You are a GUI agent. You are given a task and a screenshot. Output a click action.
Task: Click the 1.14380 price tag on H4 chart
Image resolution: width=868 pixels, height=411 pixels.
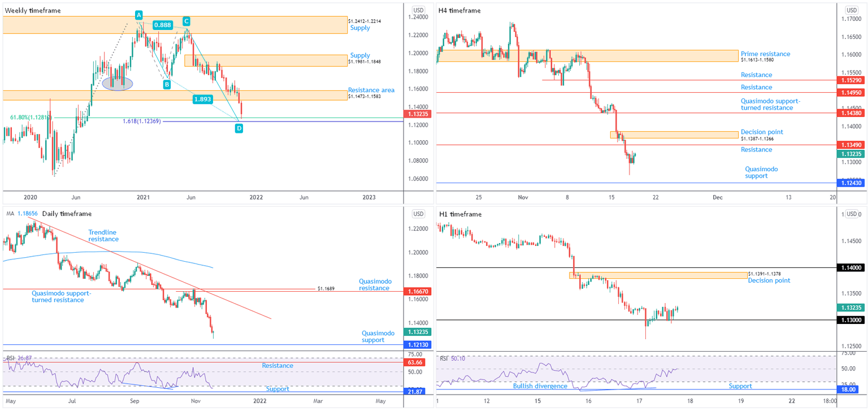coord(850,113)
